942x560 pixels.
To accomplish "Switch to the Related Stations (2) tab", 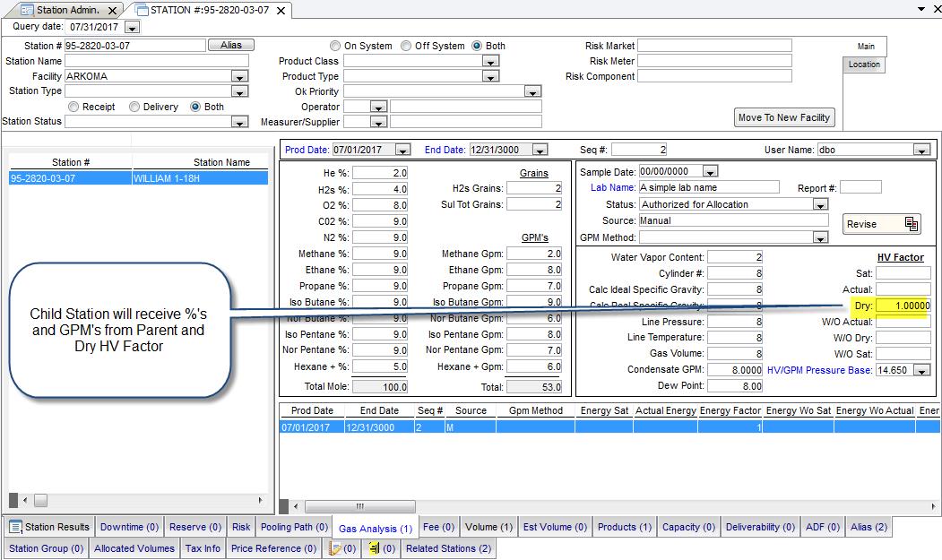I will (x=447, y=548).
